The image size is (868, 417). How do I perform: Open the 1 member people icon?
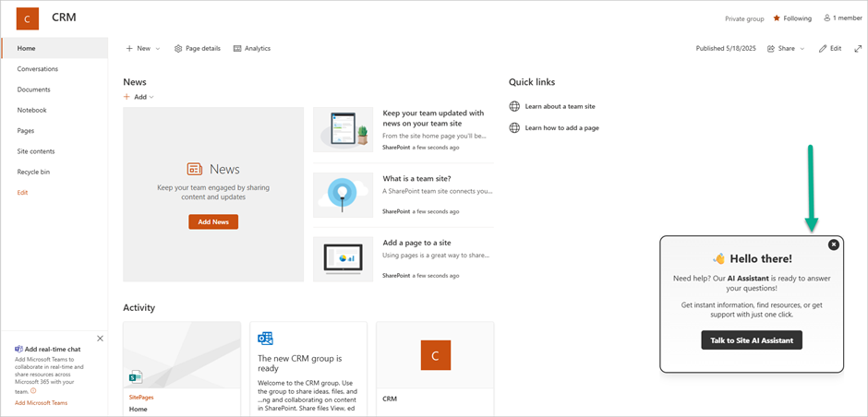(x=827, y=18)
